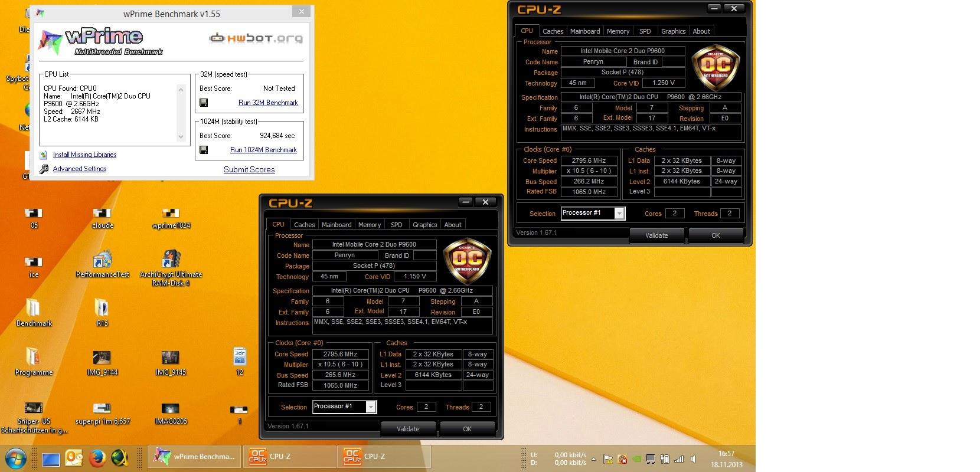Click Install Missing Libraries link
Viewport: 980px width, 472px height.
[x=84, y=155]
